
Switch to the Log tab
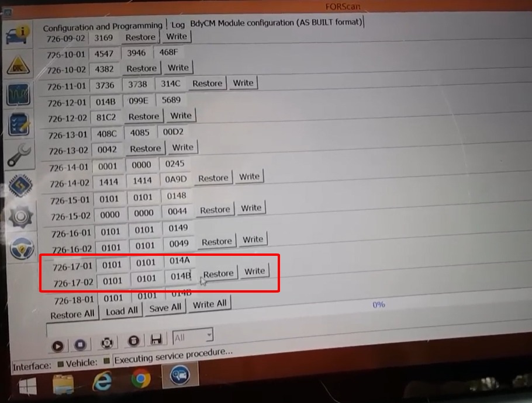coord(178,25)
